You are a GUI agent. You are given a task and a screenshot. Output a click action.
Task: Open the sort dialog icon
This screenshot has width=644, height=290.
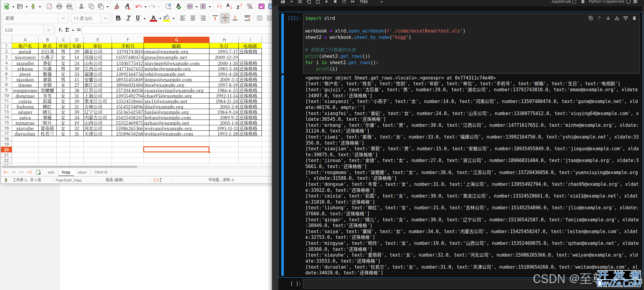coord(219,6)
